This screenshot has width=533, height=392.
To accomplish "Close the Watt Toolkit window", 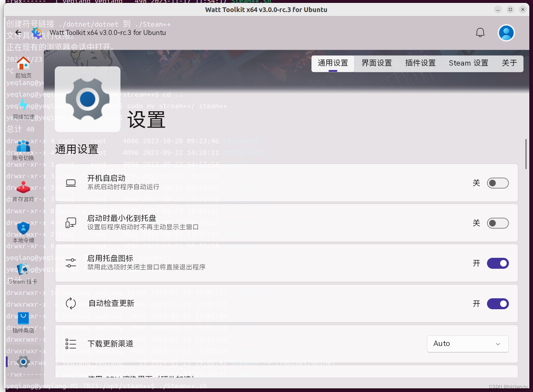I will [523, 9].
